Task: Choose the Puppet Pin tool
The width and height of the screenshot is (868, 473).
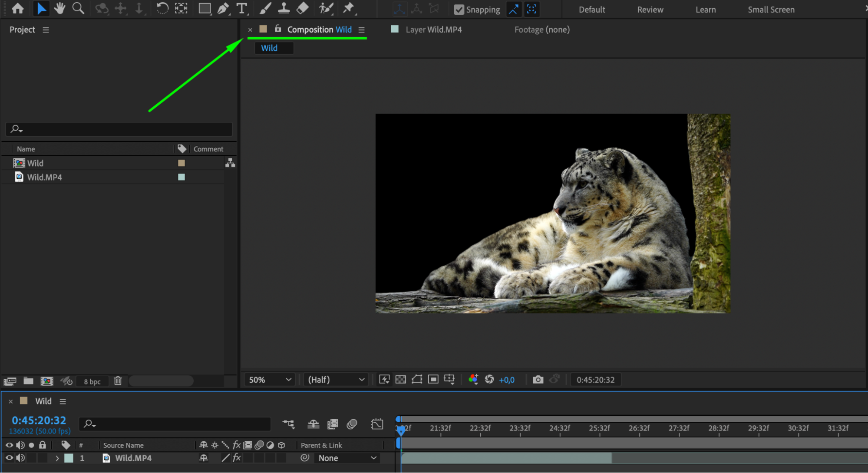Action: tap(349, 8)
